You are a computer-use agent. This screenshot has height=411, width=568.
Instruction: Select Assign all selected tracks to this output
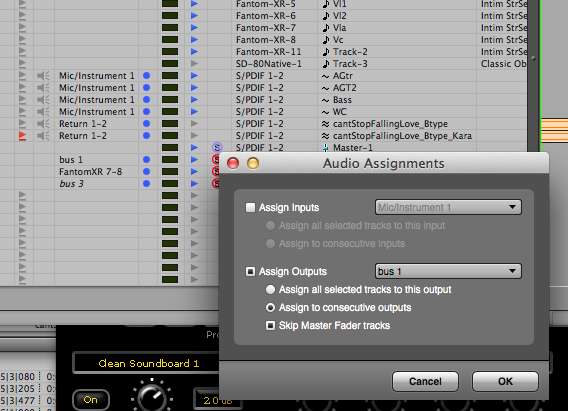[270, 290]
